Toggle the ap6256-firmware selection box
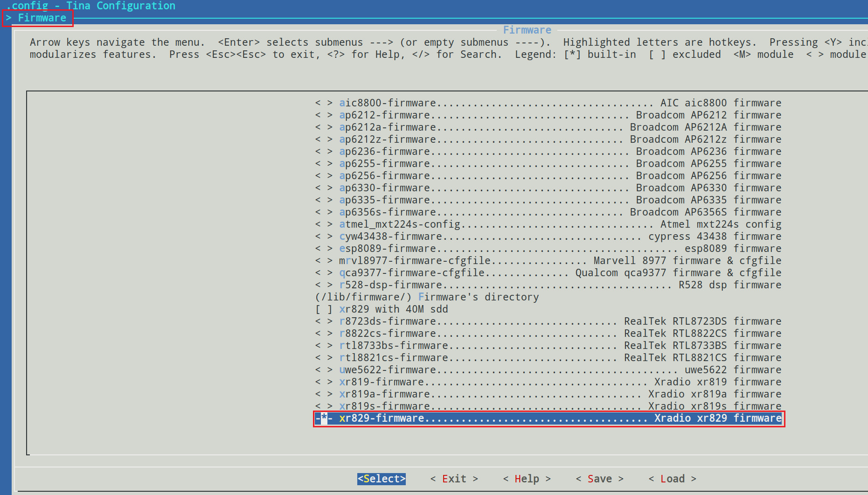868x495 pixels. click(324, 176)
